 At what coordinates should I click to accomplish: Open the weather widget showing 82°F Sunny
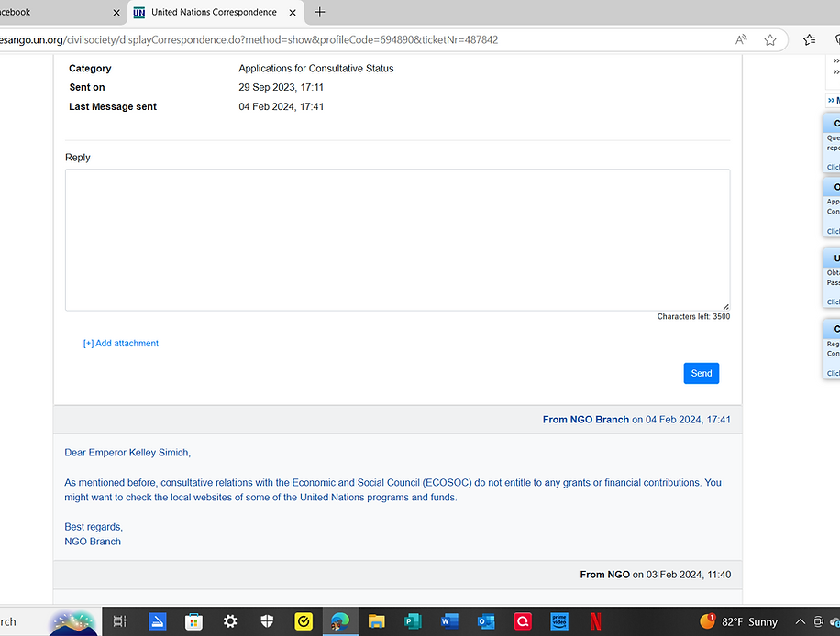[x=739, y=621]
